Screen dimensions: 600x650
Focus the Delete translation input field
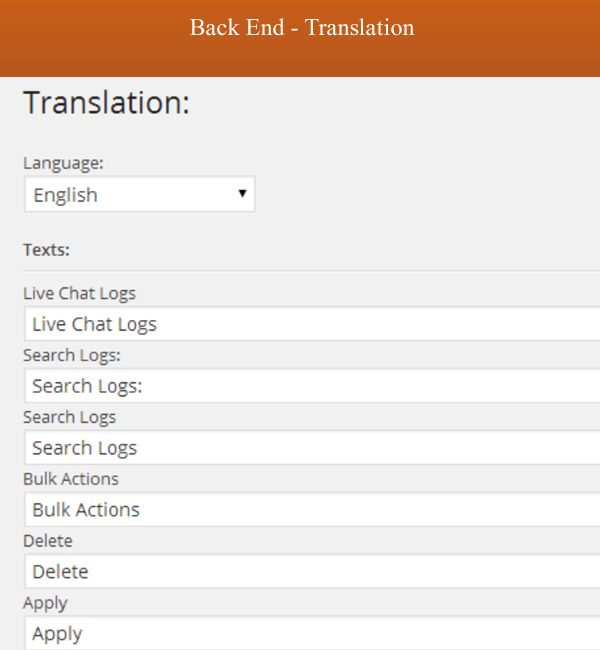coord(312,572)
